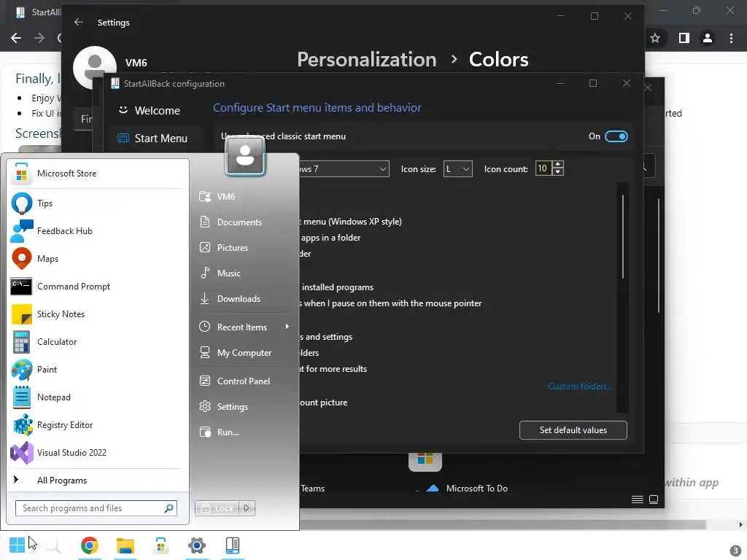747x560 pixels.
Task: Open the Run... dialog entry
Action: coord(244,432)
